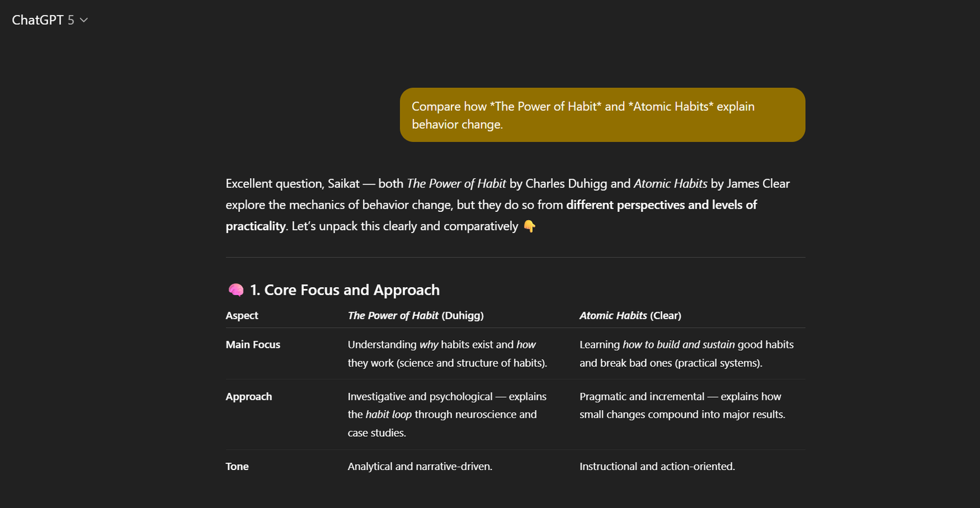Select the user prompt message bubble

[x=602, y=115]
